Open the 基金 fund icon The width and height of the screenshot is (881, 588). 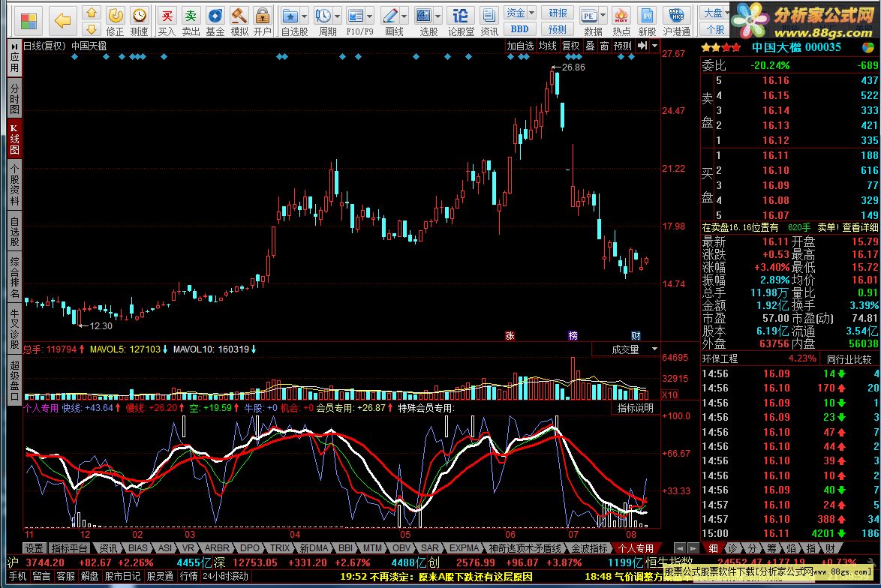click(215, 22)
